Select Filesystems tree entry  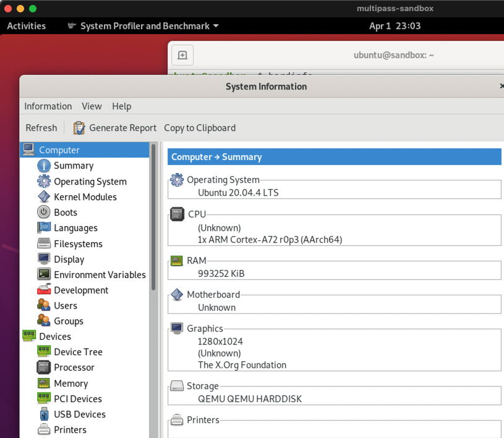tap(78, 244)
